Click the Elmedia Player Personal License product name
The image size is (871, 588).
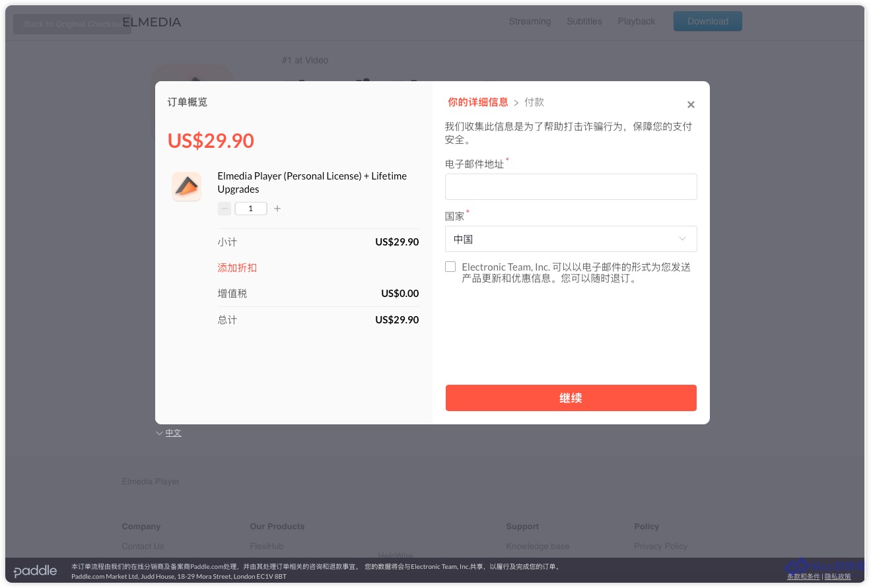312,182
